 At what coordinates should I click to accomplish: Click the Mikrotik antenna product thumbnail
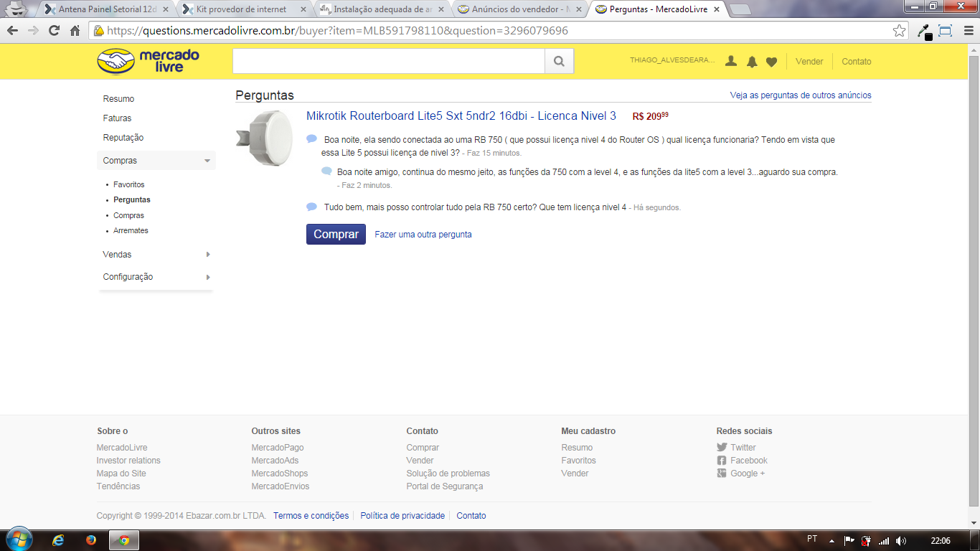coord(264,139)
